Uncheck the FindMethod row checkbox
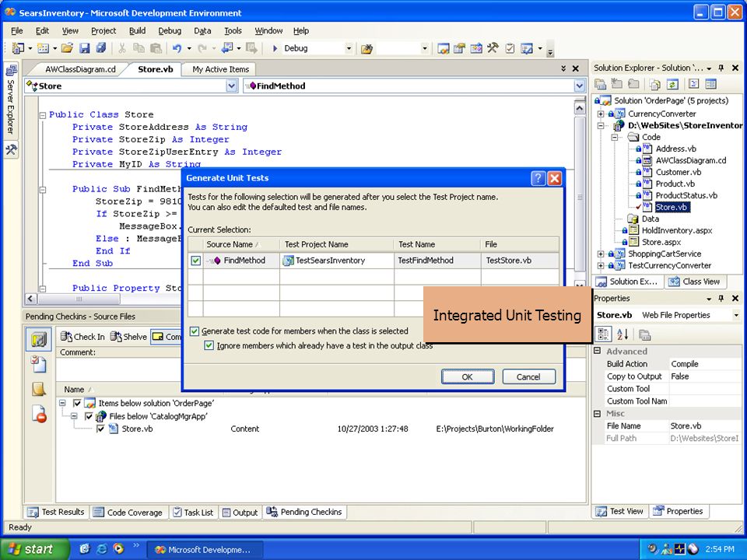 point(196,261)
